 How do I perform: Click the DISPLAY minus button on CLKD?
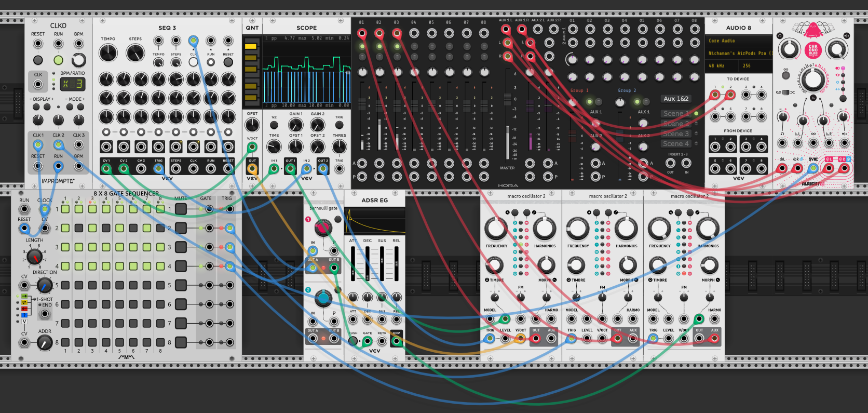coord(36,107)
